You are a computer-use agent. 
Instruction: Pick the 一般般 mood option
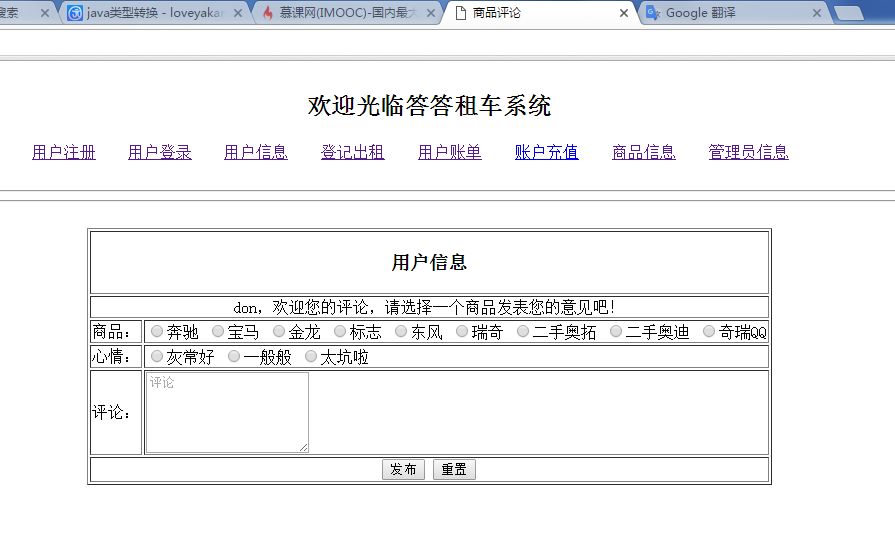click(233, 356)
